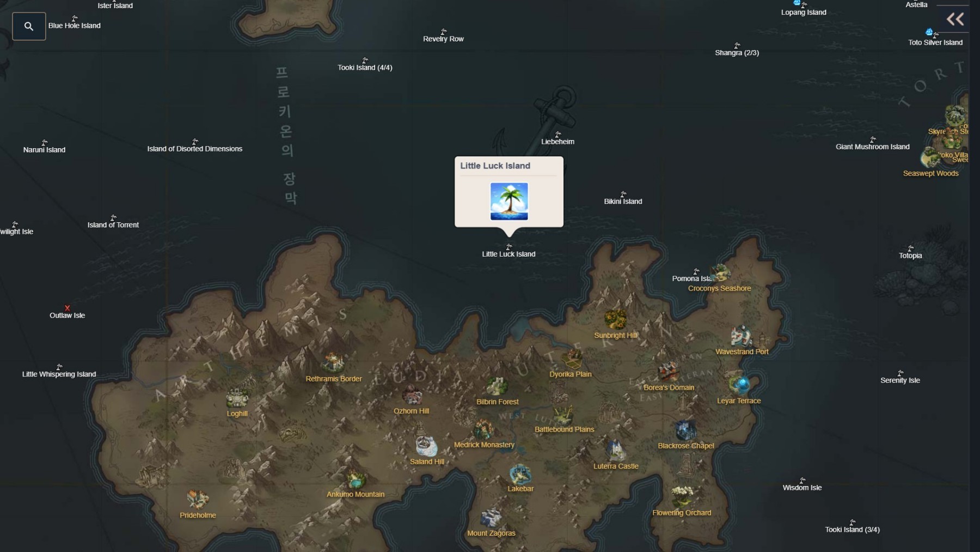
Task: Select the Naruni Island marker
Action: click(44, 142)
